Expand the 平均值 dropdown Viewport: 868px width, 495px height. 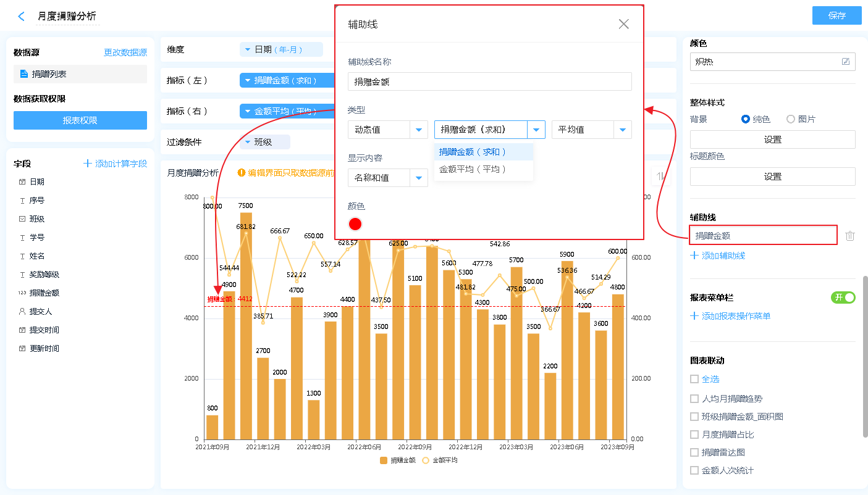pyautogui.click(x=622, y=130)
